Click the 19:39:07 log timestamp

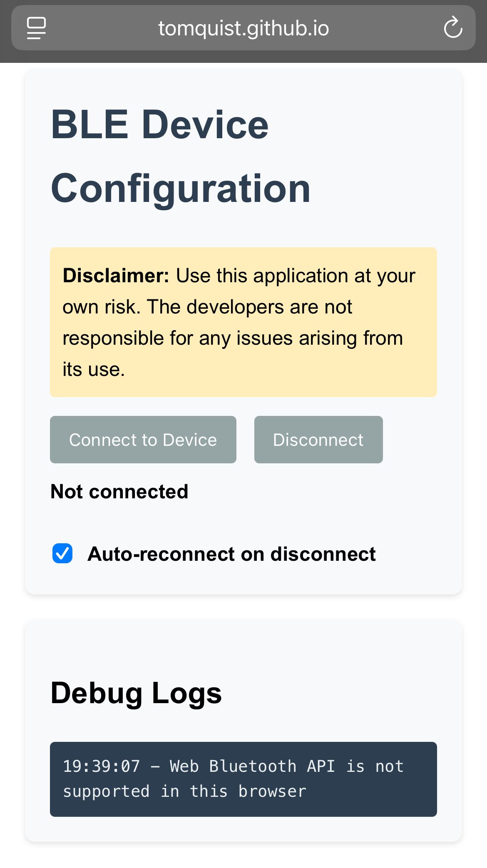(x=102, y=766)
